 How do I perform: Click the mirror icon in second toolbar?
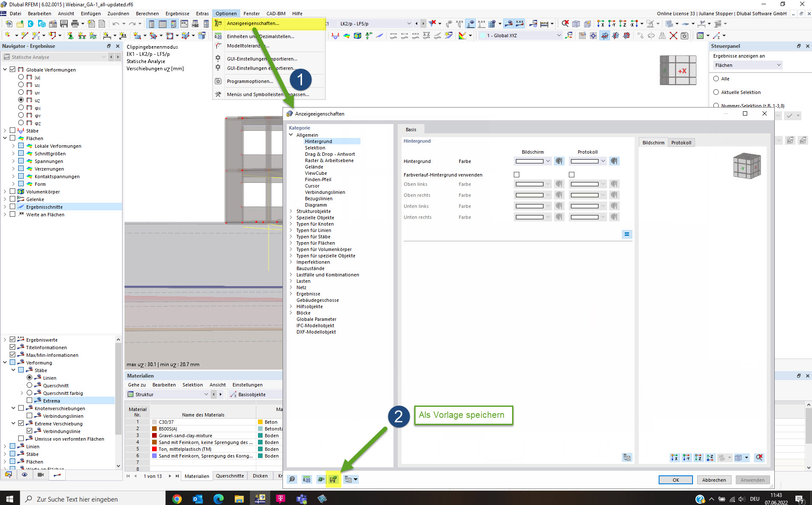pyautogui.click(x=662, y=36)
